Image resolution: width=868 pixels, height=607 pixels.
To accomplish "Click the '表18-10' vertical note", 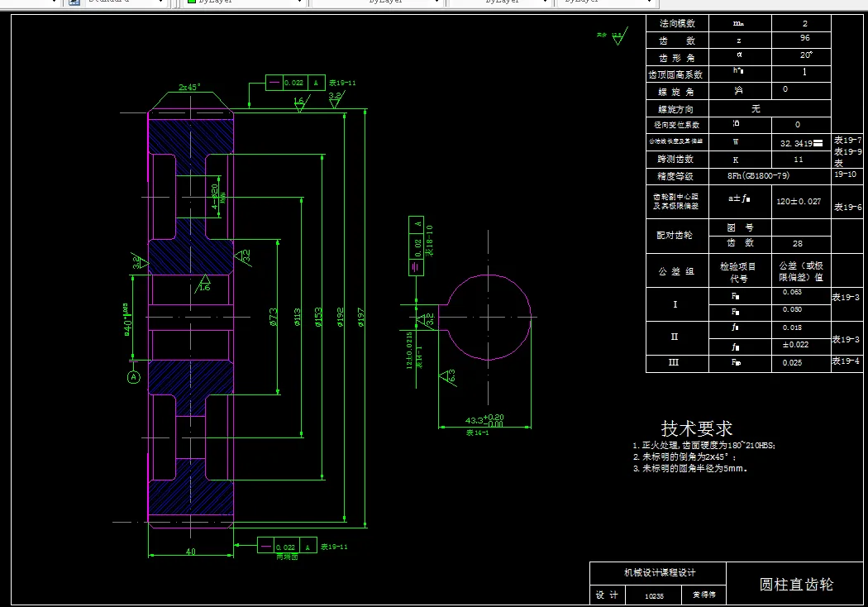I will pos(430,241).
